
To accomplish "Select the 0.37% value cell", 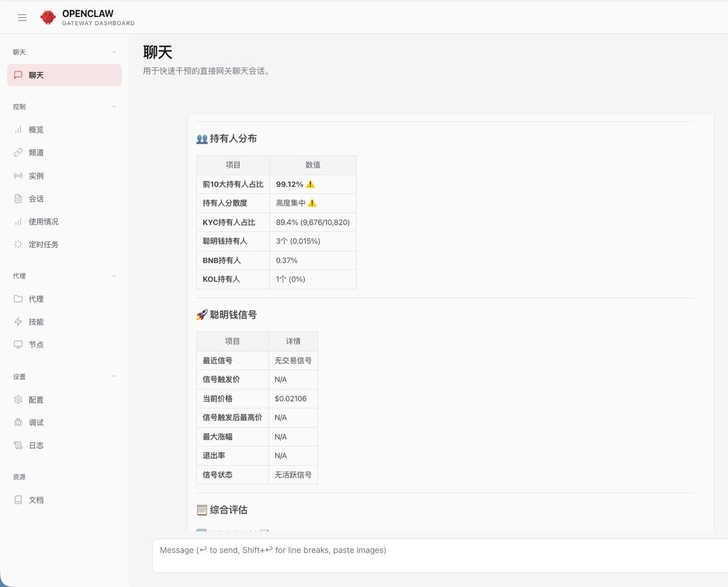I will pos(313,260).
